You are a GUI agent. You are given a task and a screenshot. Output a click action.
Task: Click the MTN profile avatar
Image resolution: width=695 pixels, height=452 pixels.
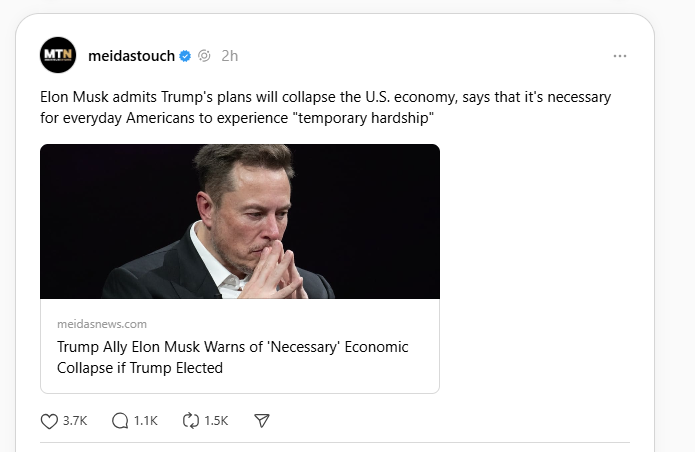(58, 55)
